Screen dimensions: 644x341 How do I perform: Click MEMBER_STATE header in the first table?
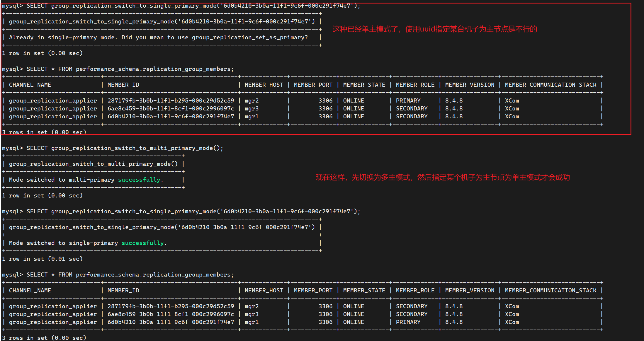[364, 85]
